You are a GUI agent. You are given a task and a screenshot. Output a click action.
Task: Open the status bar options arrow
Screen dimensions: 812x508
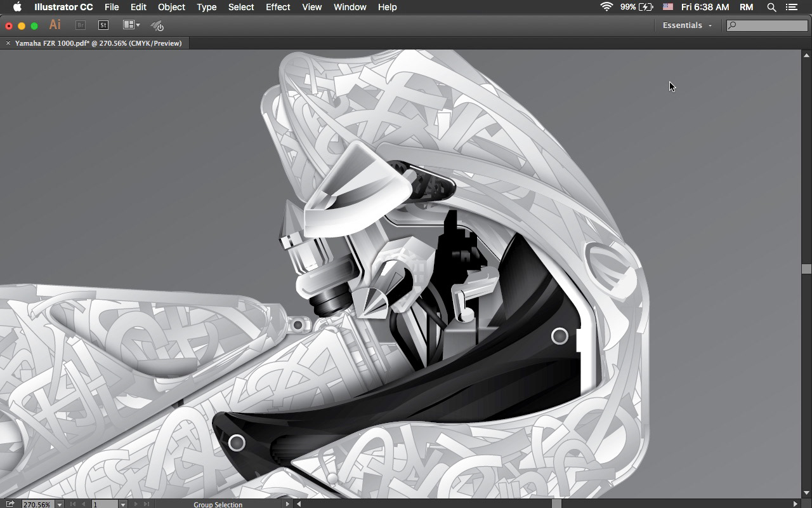pyautogui.click(x=287, y=504)
